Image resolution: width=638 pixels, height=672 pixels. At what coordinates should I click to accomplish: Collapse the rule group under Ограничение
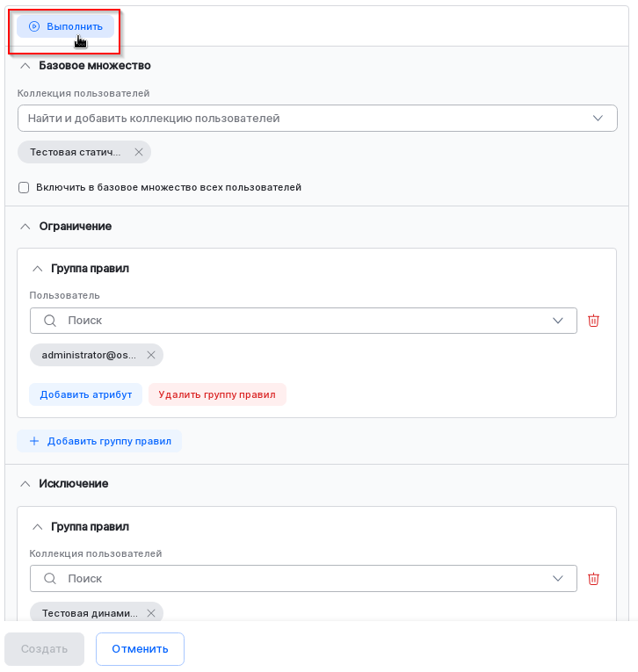37,269
